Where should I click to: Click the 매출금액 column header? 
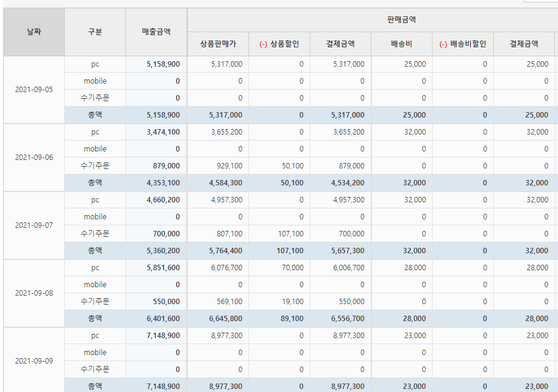coord(156,32)
